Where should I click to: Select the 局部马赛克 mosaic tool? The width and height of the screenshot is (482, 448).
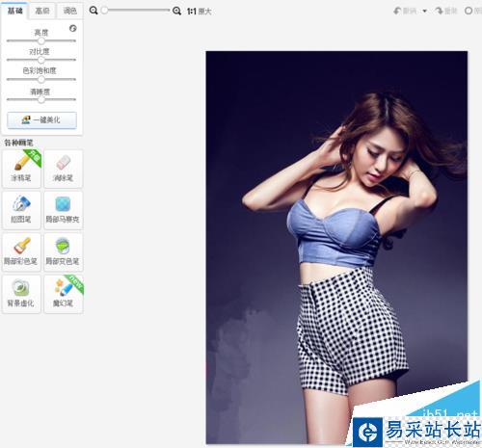click(x=64, y=210)
